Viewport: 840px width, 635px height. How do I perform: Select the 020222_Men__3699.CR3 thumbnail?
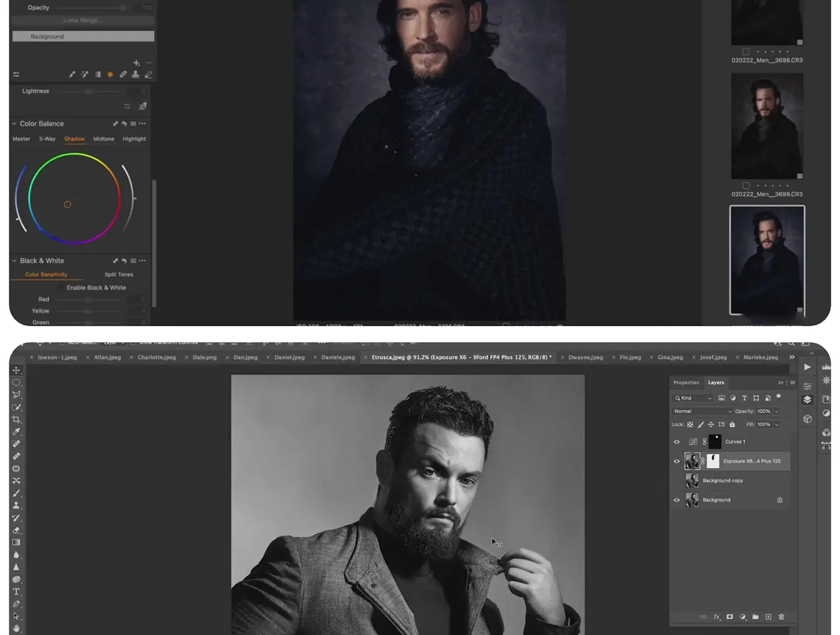click(x=767, y=126)
